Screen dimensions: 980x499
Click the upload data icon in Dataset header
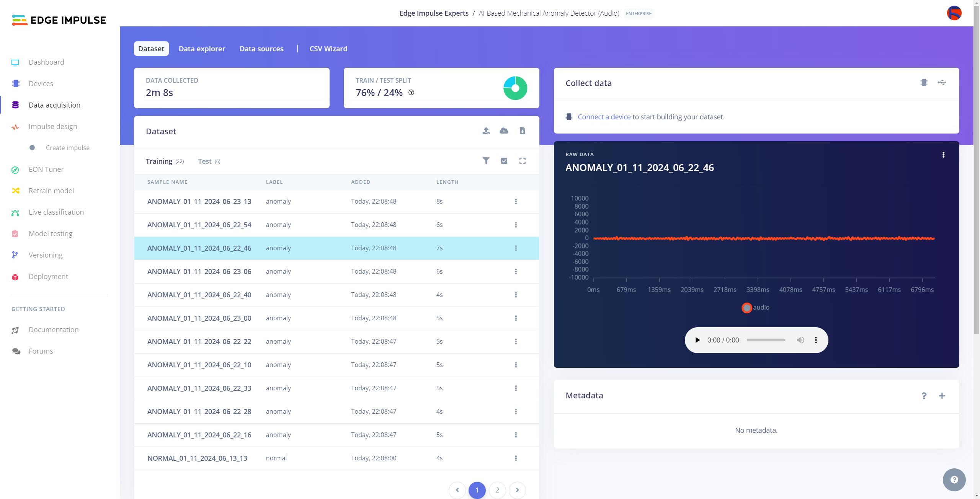(486, 131)
